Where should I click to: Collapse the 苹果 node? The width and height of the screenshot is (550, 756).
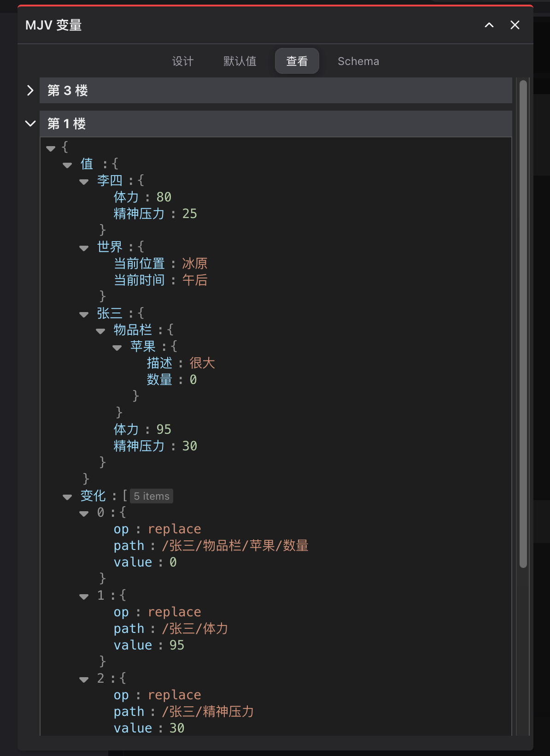pyautogui.click(x=117, y=348)
